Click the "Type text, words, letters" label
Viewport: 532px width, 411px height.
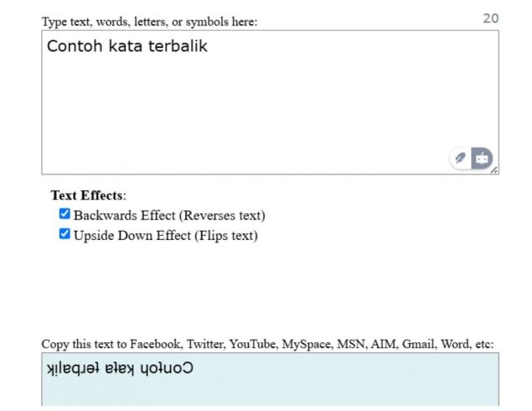click(149, 22)
